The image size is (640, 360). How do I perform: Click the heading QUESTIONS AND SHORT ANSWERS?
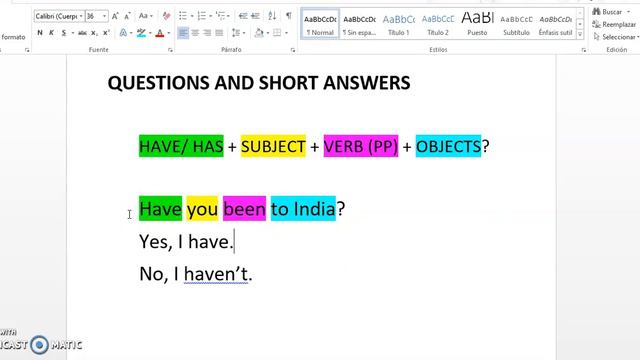[259, 83]
